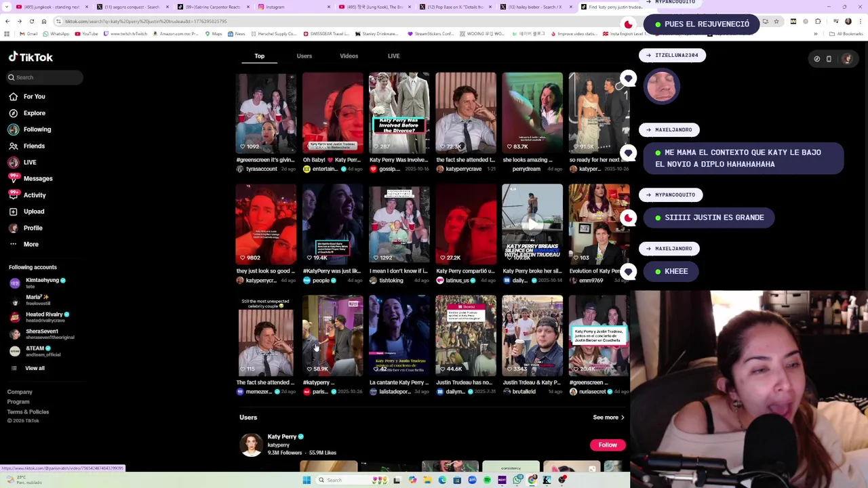Open the Gmail bookmark

pyautogui.click(x=28, y=34)
